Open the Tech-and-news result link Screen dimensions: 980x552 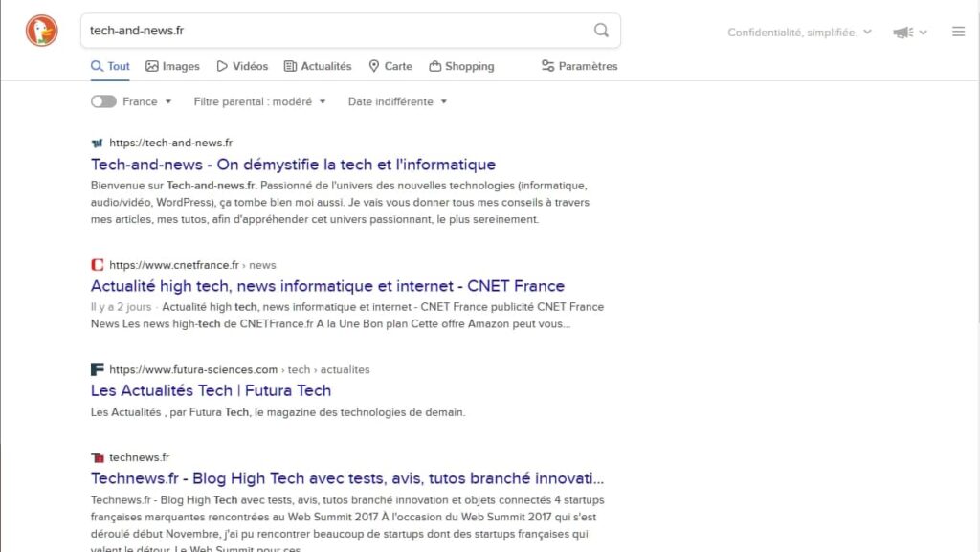[292, 164]
